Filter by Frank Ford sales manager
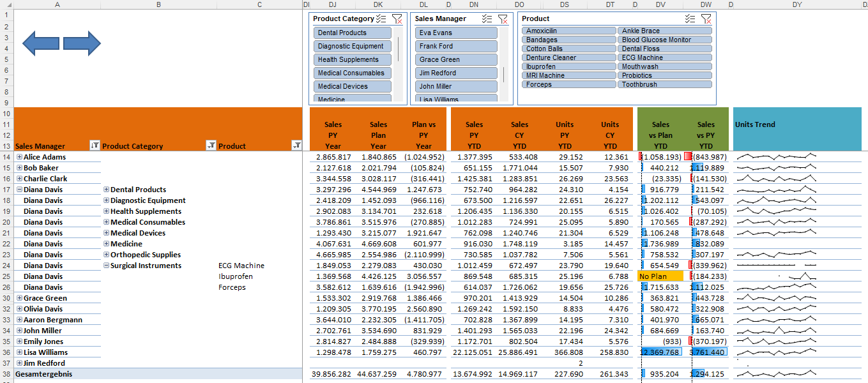This screenshot has height=383, width=868. (x=456, y=46)
